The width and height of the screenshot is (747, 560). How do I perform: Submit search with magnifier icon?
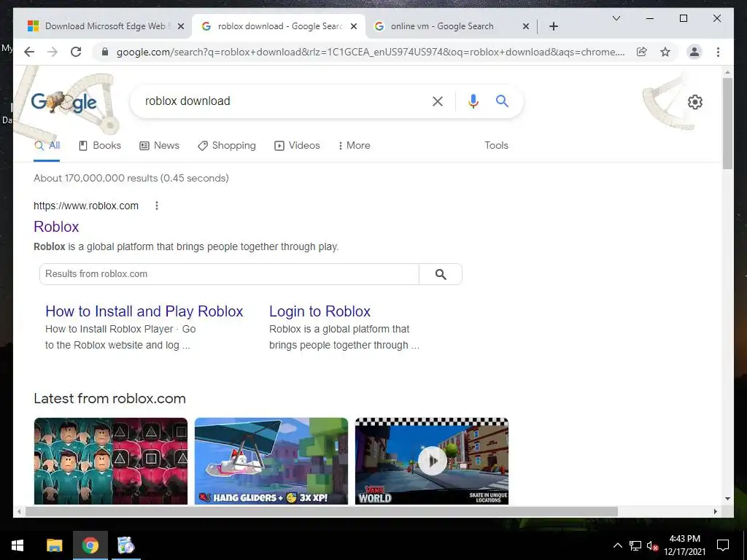(x=502, y=101)
